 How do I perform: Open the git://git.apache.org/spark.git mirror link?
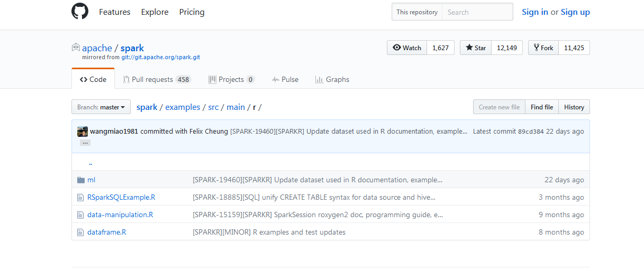click(x=161, y=57)
